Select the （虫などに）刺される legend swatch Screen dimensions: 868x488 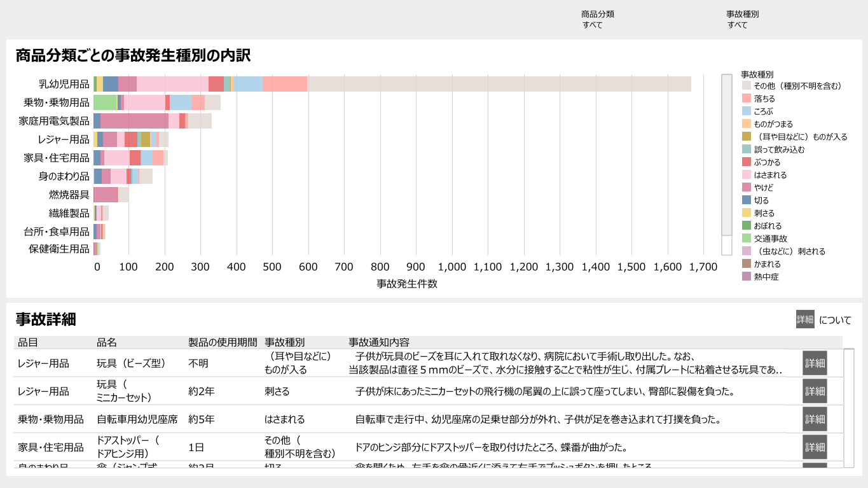click(747, 251)
